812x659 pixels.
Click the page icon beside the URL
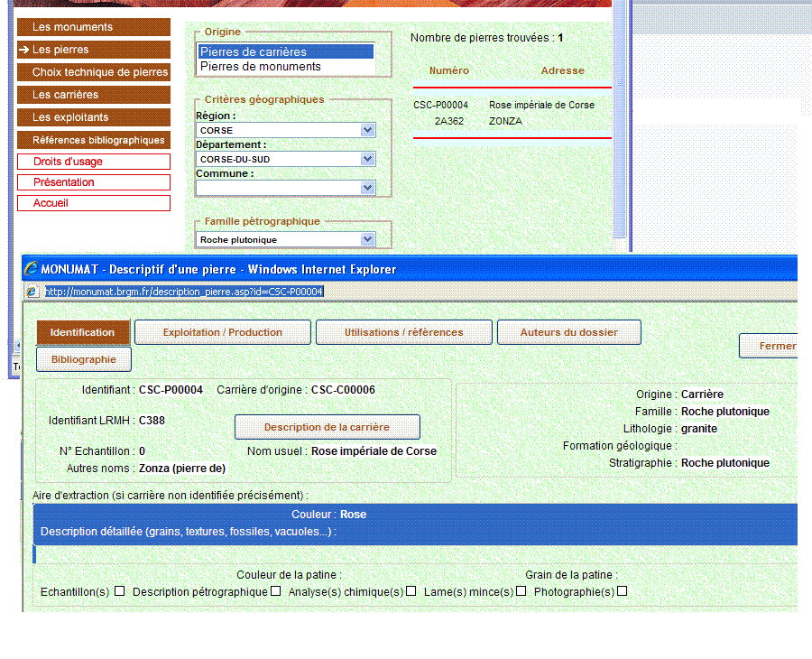click(32, 292)
